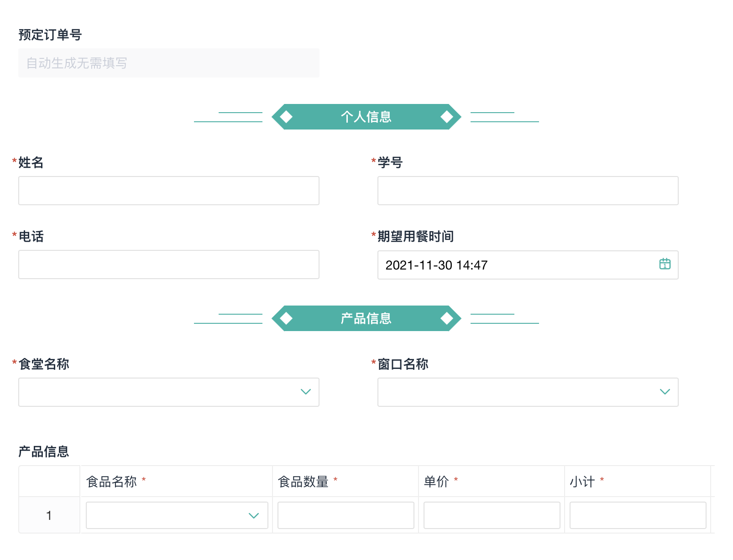
Task: Click the 食品名称 column header
Action: click(x=111, y=482)
